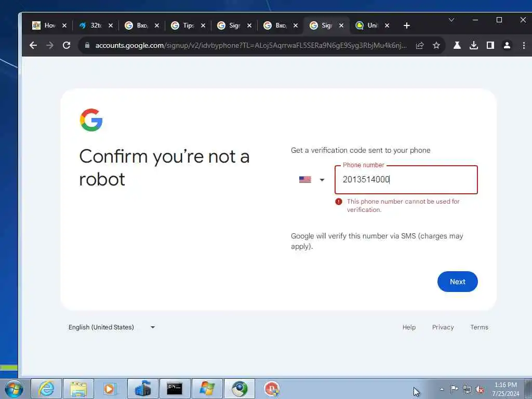Reload the current page

66,45
